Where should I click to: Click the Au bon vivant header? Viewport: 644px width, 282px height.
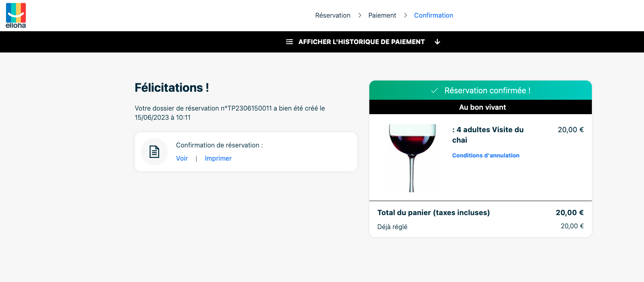[482, 107]
